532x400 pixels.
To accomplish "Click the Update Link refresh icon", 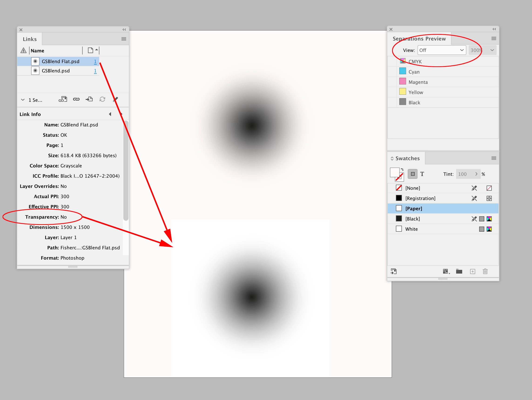I will 102,99.
